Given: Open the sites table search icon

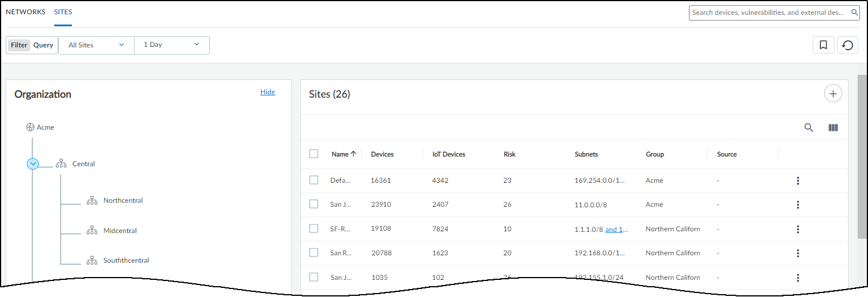Looking at the screenshot, I should coord(808,128).
